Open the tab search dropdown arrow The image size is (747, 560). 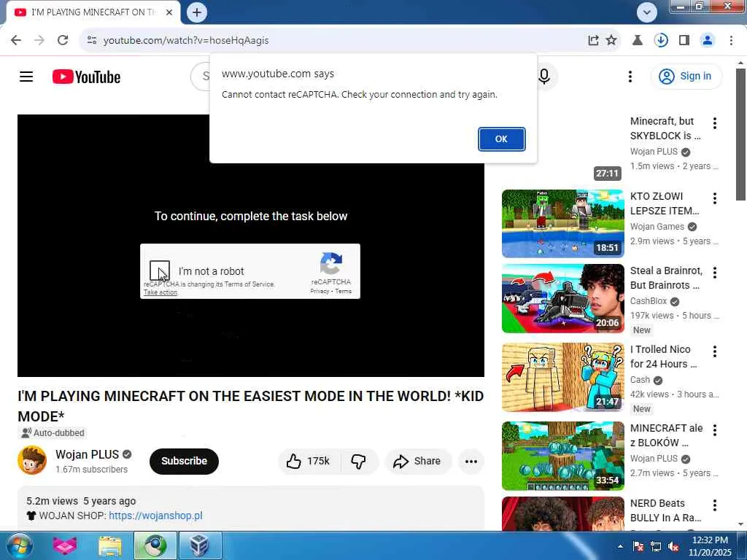click(x=646, y=12)
